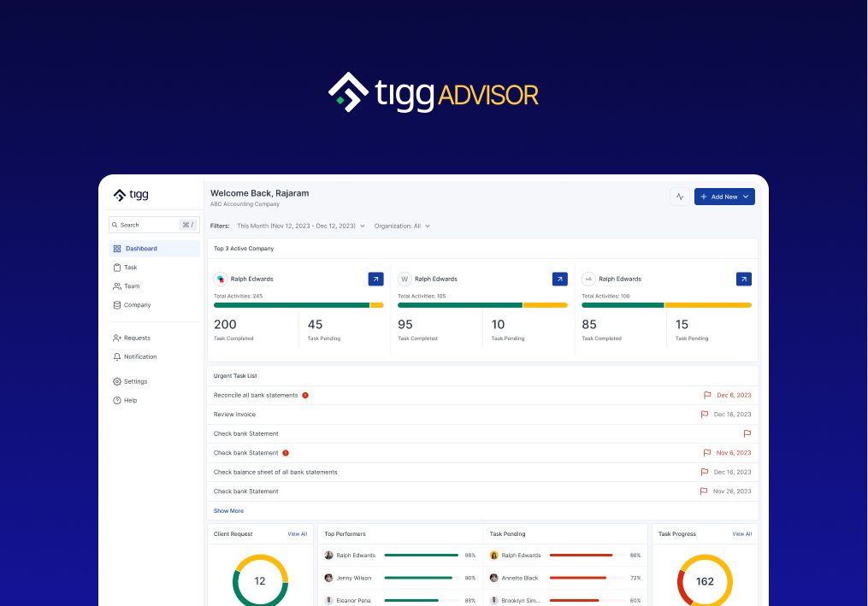Screen dimensions: 868x606
Task: Click the Help question mark icon
Action: pyautogui.click(x=117, y=400)
